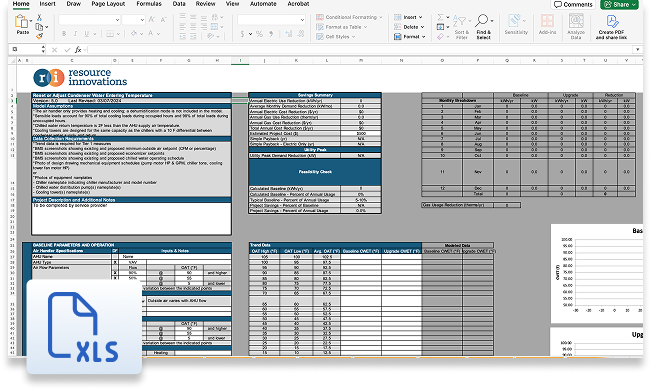Go to the Data tab
The width and height of the screenshot is (652, 391).
point(179,4)
